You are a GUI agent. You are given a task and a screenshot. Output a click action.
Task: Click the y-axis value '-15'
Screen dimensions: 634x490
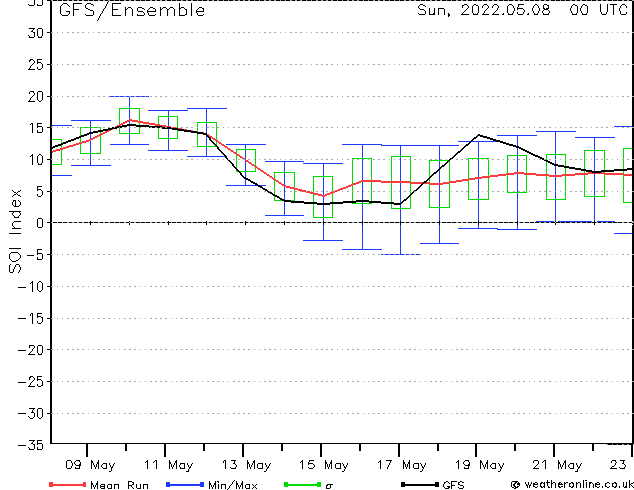click(31, 319)
